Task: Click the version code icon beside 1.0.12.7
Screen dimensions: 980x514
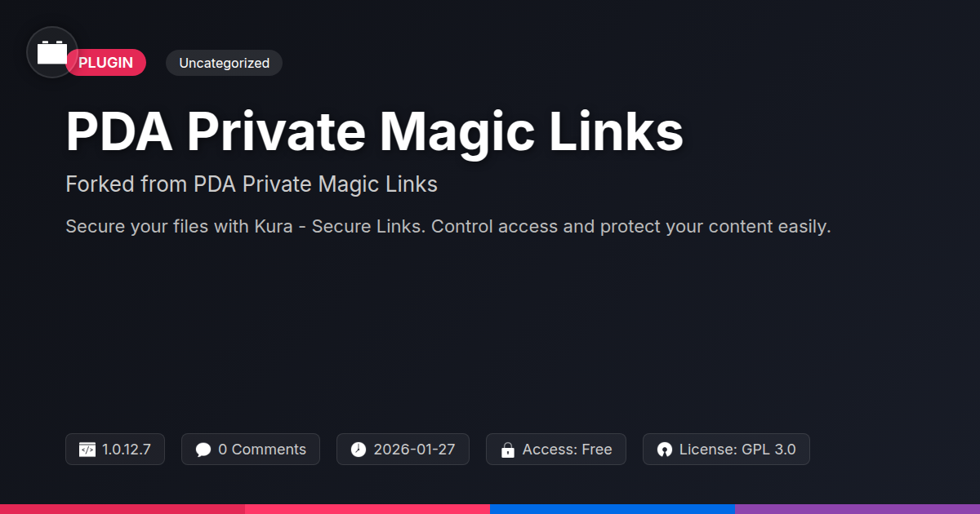Action: click(x=87, y=450)
